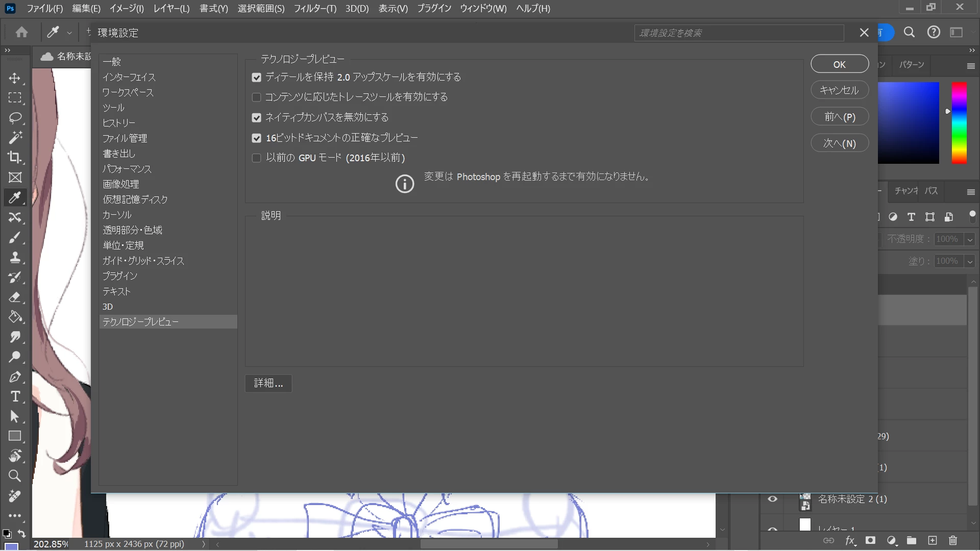Toggle visibility of 名称未設定 2 (1) layer
The width and height of the screenshot is (980, 551).
[772, 499]
